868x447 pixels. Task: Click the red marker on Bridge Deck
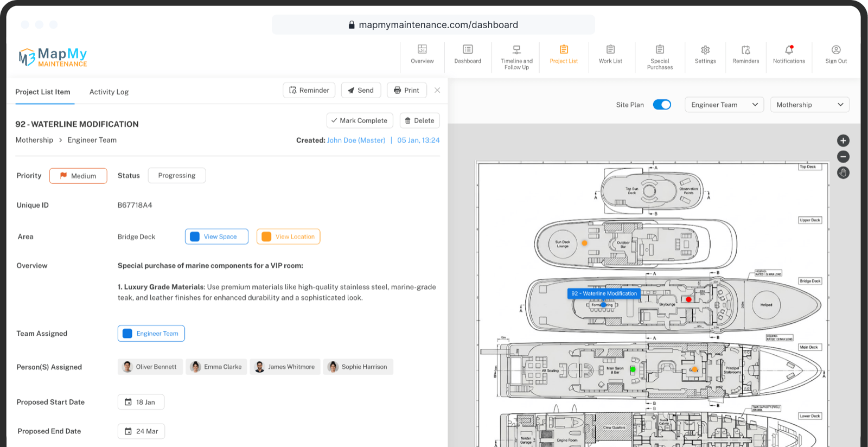click(688, 299)
